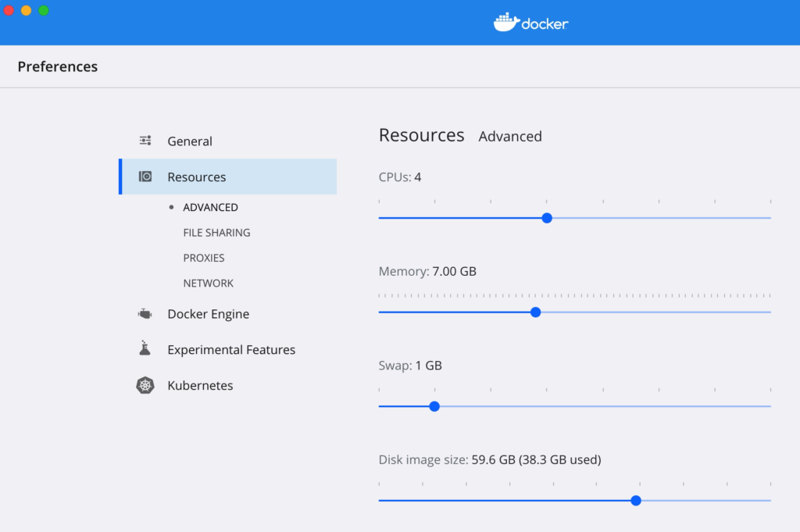Minimize the window with the yellow button
Screen dimensions: 800x532
(26, 10)
